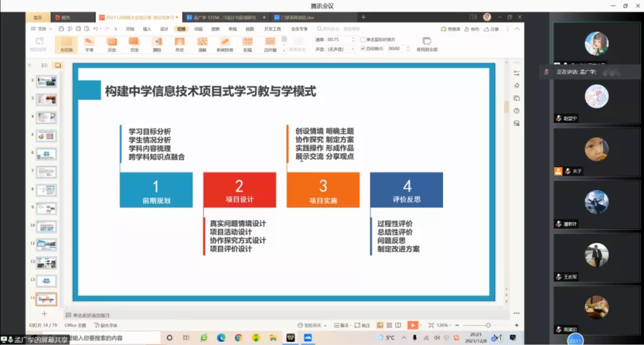Image resolution: width=644 pixels, height=345 pixels.
Task: Toggle 备注 notes button in status bar
Action: coord(342,325)
